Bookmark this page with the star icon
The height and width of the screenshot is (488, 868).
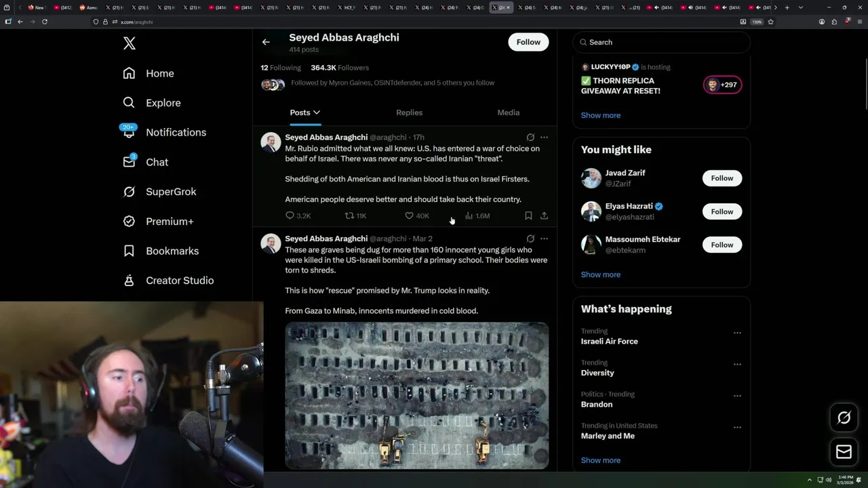770,22
